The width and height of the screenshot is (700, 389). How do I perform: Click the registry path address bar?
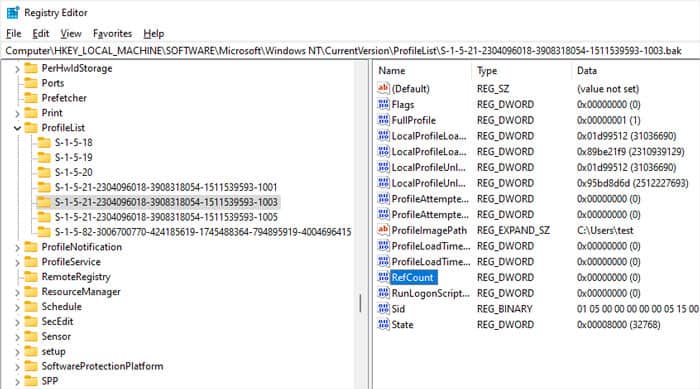tap(350, 50)
